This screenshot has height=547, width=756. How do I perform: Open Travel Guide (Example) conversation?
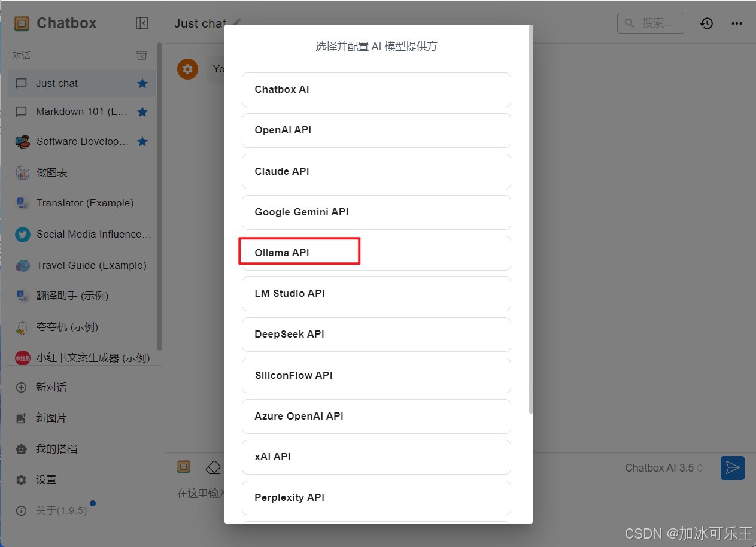[82, 265]
